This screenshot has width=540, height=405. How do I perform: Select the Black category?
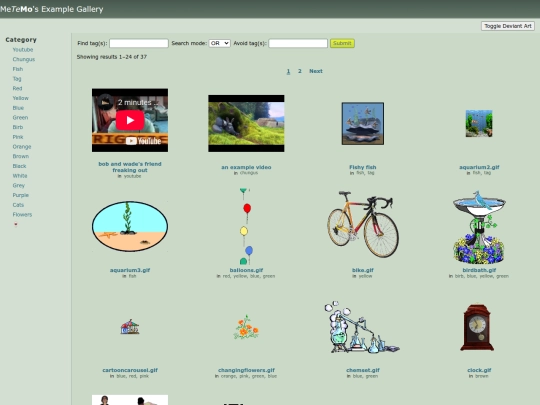[x=19, y=166]
